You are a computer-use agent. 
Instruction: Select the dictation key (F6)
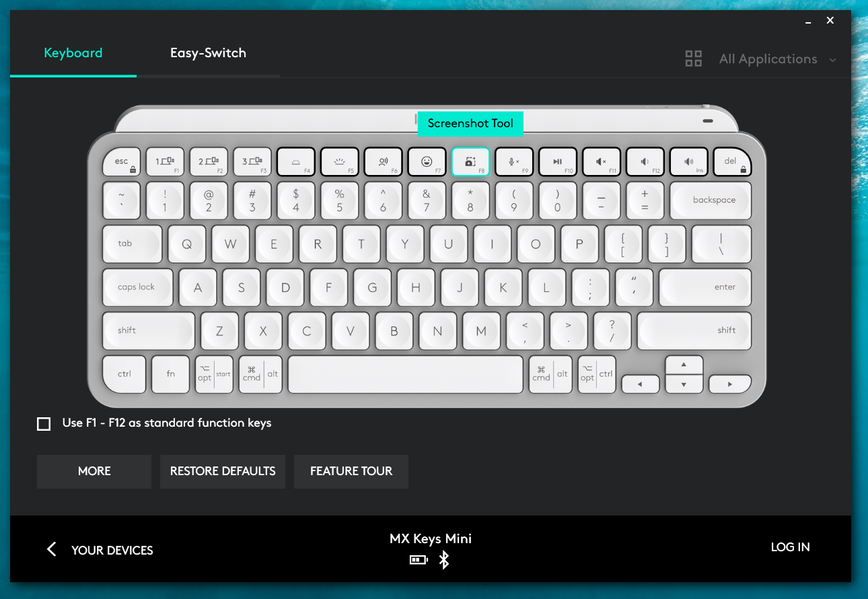383,162
